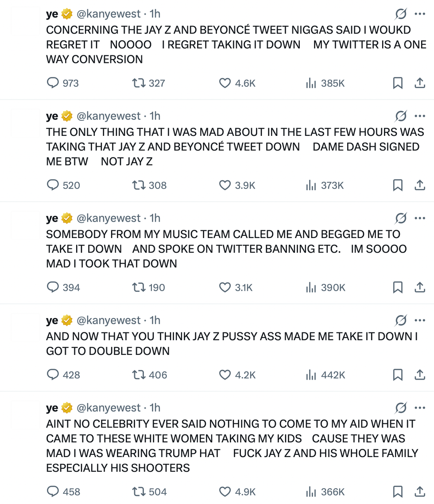Repost the tweet with 308 reposts

(x=139, y=185)
